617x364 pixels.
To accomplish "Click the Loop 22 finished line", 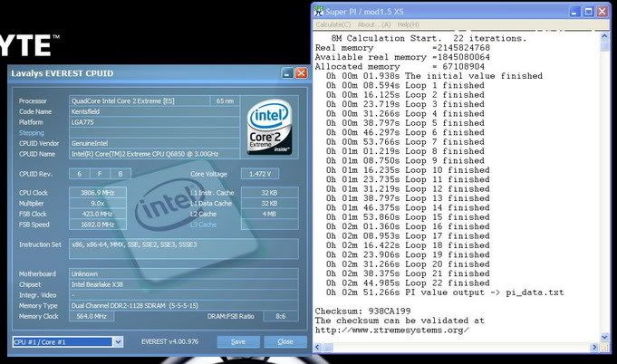I will (x=408, y=283).
